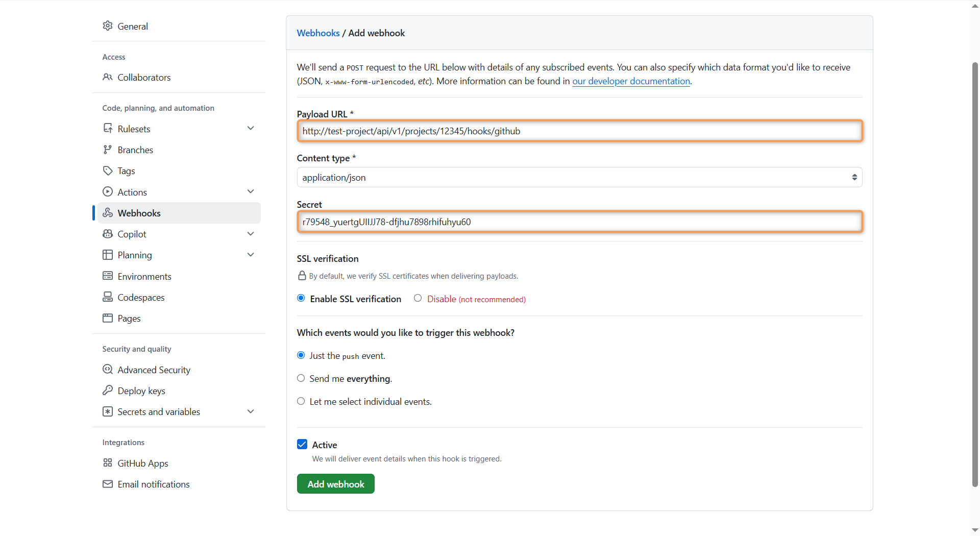Click the Actions play icon
This screenshot has height=536, width=980.
point(107,192)
